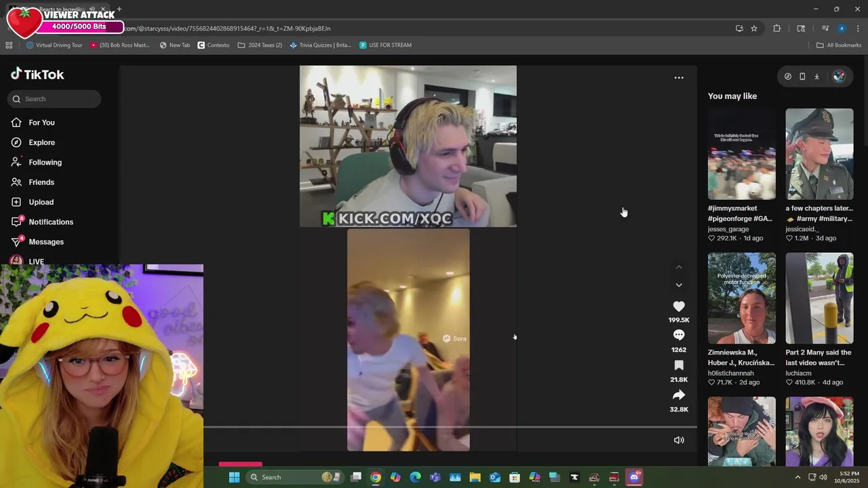Open the Zimniewska M. video thumbnail
This screenshot has width=868, height=488.
coord(741,298)
